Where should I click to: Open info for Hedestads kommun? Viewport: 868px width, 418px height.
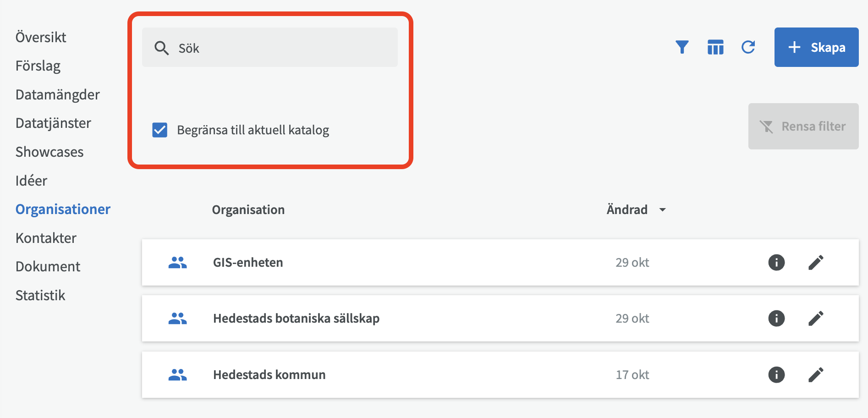pyautogui.click(x=776, y=374)
